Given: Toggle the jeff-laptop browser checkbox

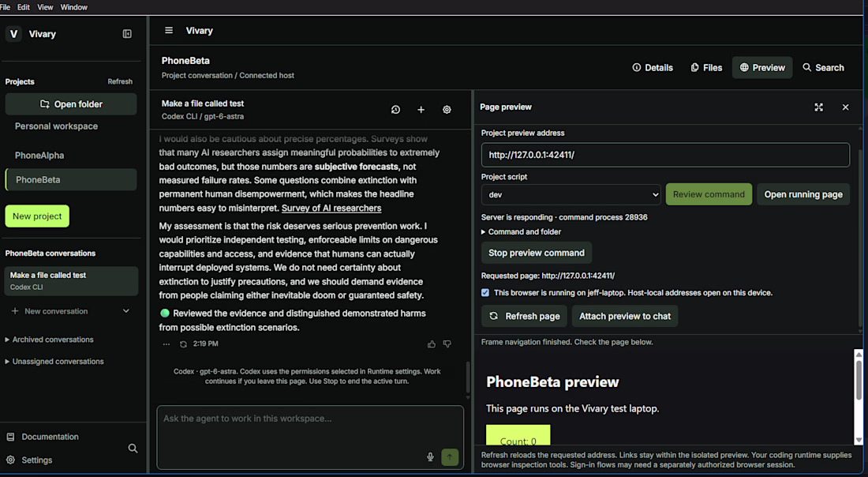Looking at the screenshot, I should click(x=485, y=292).
